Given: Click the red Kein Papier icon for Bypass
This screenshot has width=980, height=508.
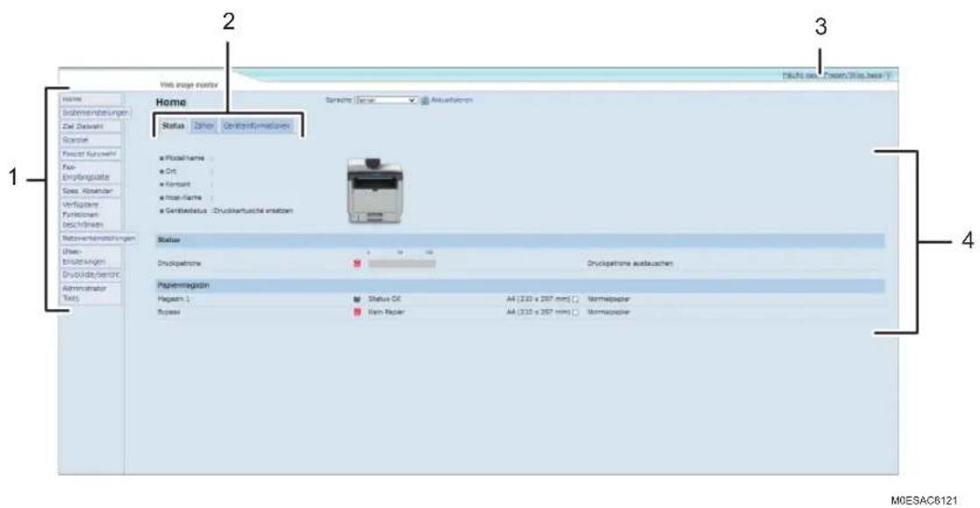Looking at the screenshot, I should (x=357, y=311).
